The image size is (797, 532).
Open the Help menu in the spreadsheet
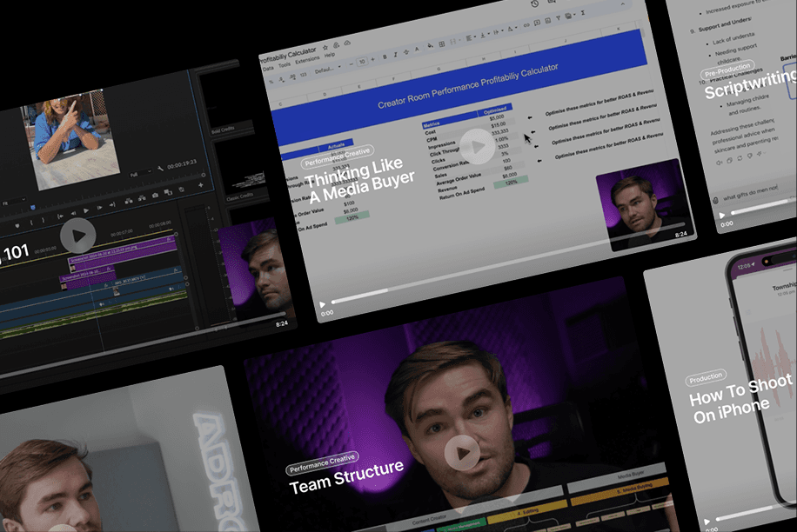(x=330, y=54)
